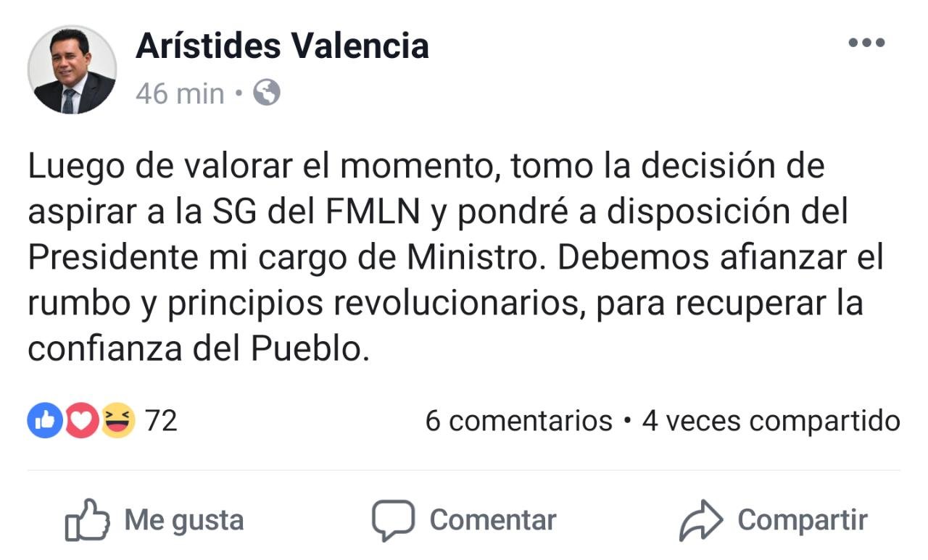Click the globe public privacy icon
928x560 pixels.
coord(265,93)
